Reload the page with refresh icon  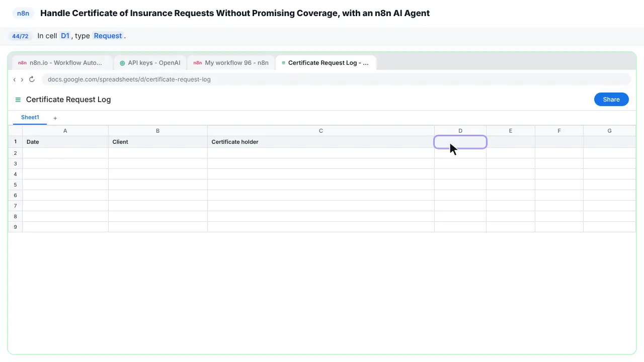(x=32, y=79)
